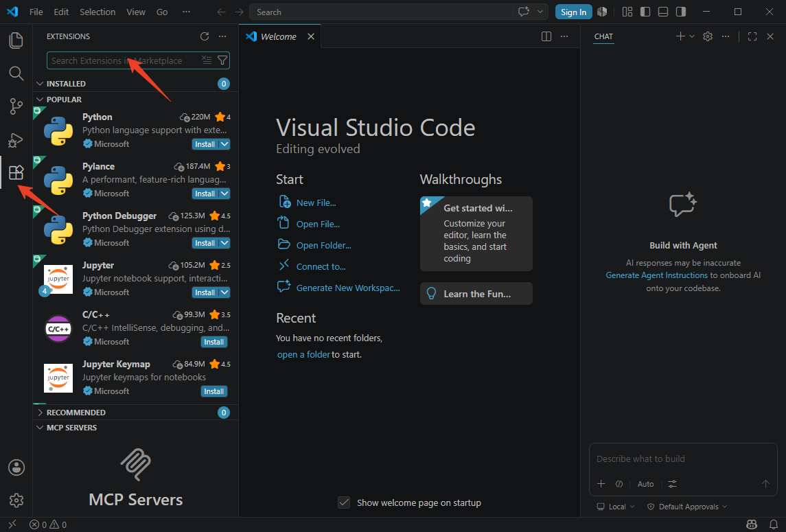Image resolution: width=786 pixels, height=532 pixels.
Task: Open Python Debugger install options dropdown
Action: [224, 243]
